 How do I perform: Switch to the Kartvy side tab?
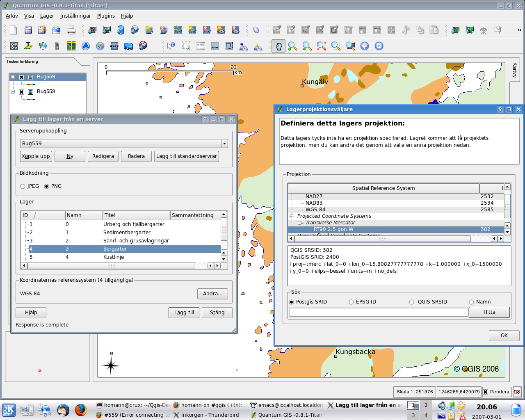(515, 70)
